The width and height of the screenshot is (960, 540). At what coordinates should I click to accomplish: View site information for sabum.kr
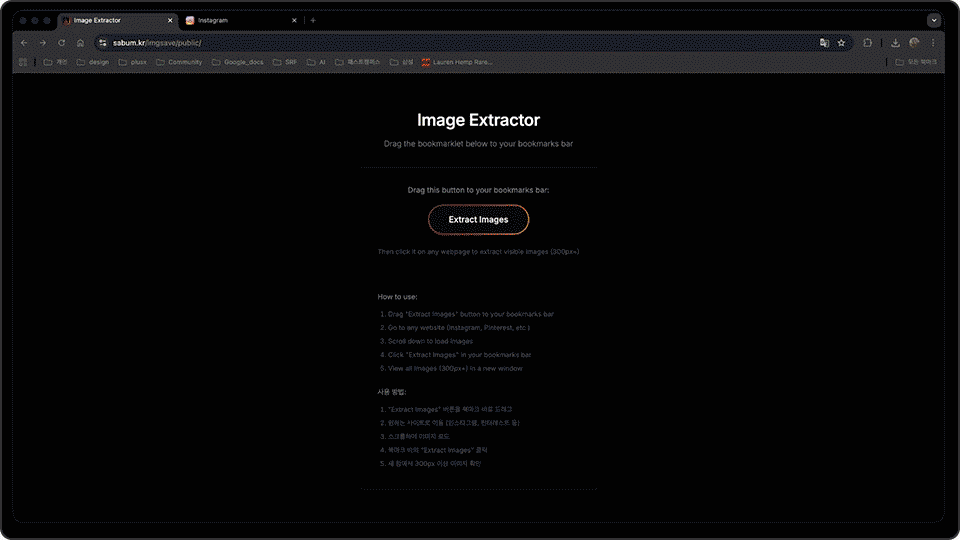pos(103,43)
